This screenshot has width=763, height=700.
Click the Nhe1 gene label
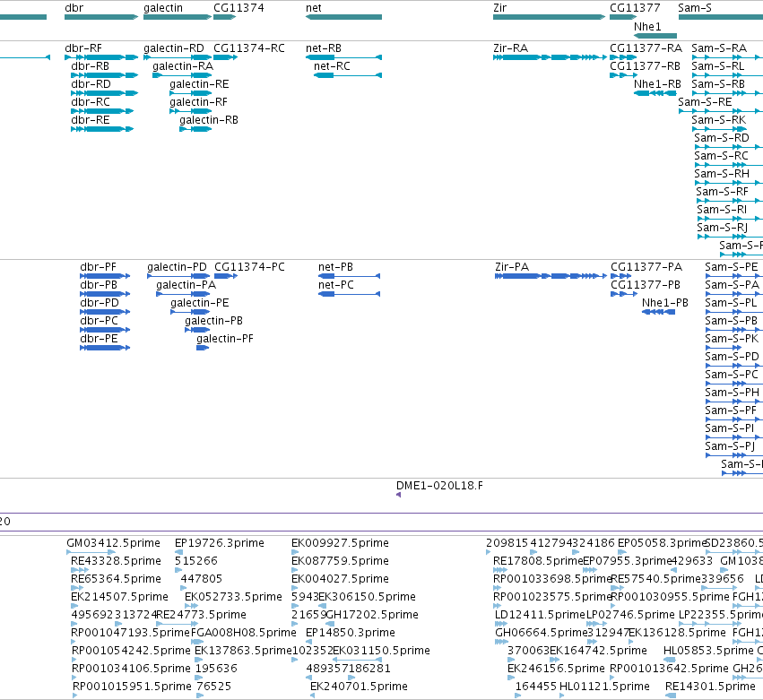click(x=647, y=27)
